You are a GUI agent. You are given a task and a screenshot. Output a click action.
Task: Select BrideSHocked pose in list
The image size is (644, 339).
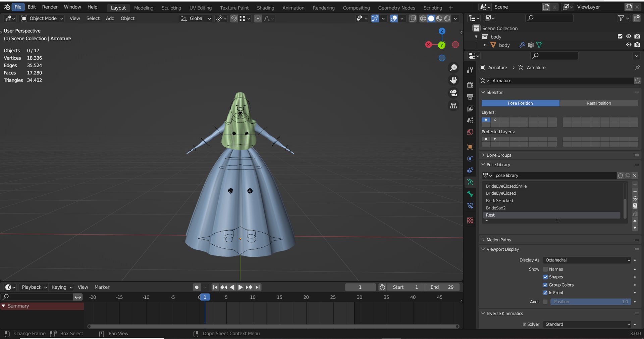click(552, 200)
